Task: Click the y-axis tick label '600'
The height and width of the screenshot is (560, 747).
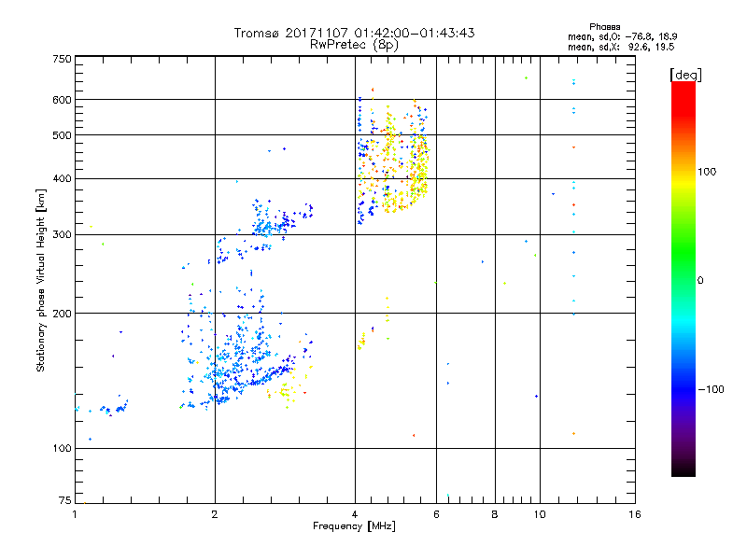Action: point(62,100)
